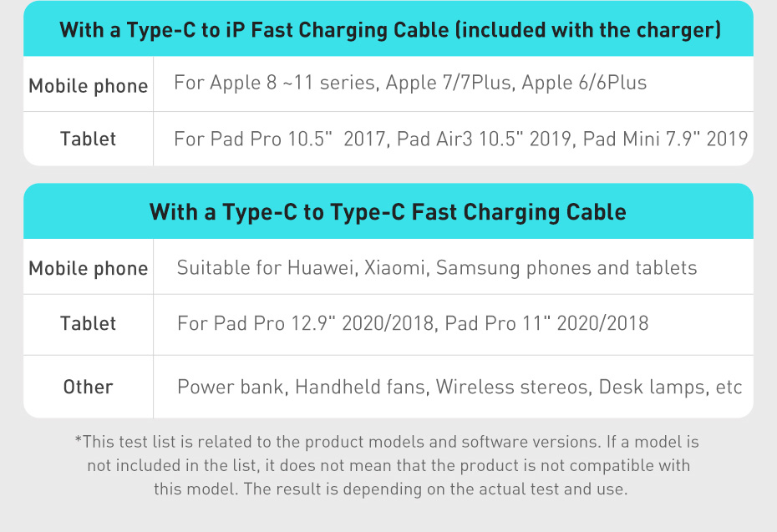Click the 'Desk lamps, etc' text
Viewport: 777px width, 532px height.
pyautogui.click(x=670, y=387)
